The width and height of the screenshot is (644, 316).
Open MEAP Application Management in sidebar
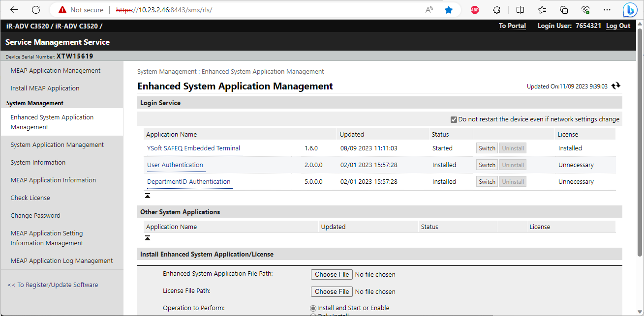pyautogui.click(x=56, y=71)
